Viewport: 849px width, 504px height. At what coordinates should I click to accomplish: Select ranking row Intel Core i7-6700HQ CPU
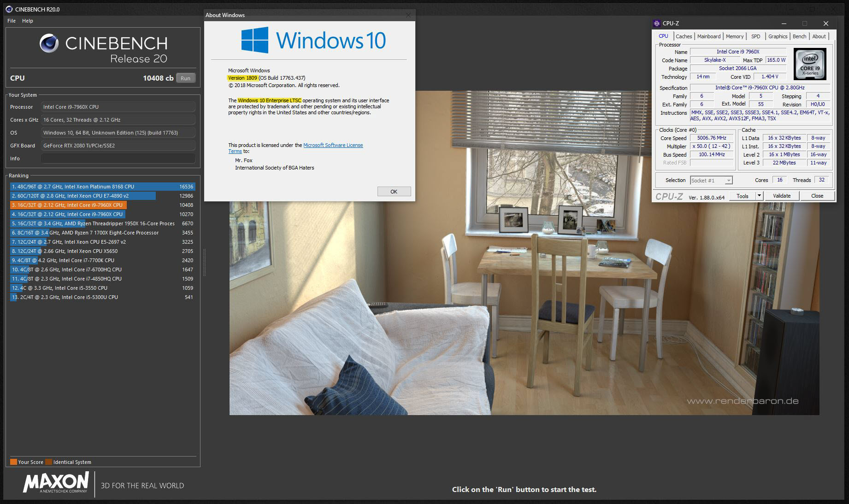point(102,270)
